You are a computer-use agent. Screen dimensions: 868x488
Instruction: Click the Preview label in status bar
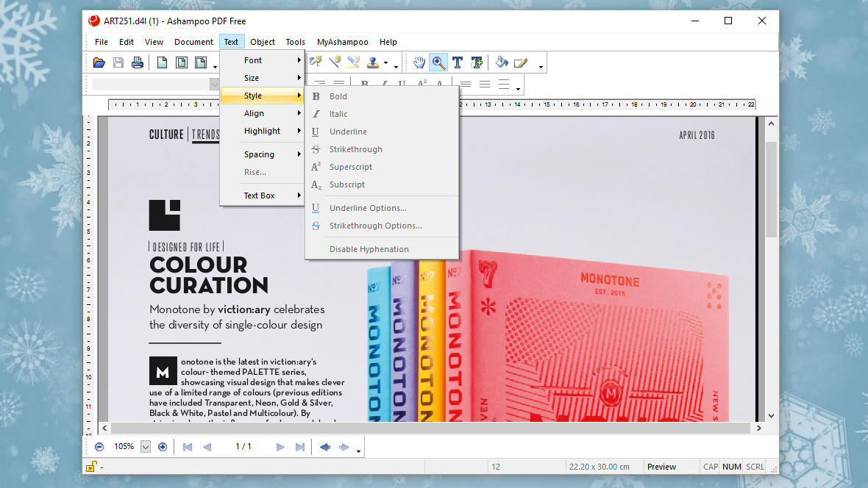click(x=661, y=467)
